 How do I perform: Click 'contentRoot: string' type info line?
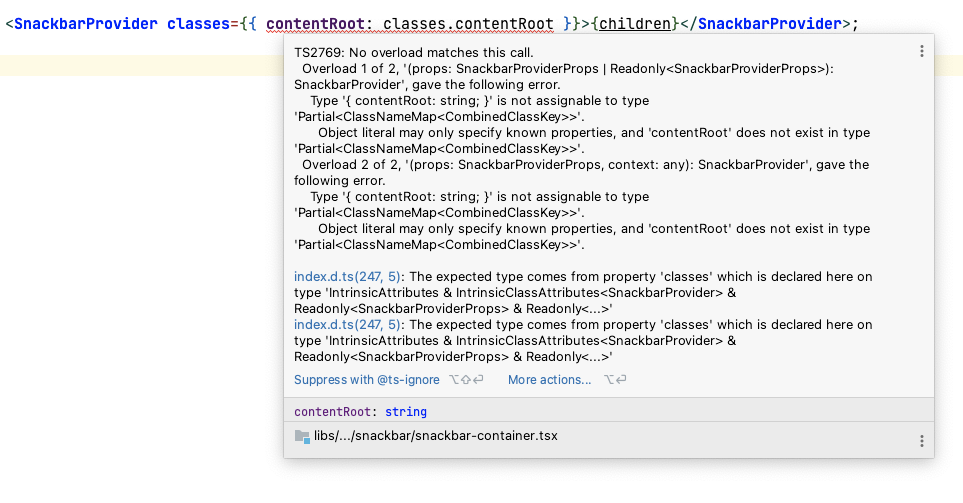click(360, 411)
